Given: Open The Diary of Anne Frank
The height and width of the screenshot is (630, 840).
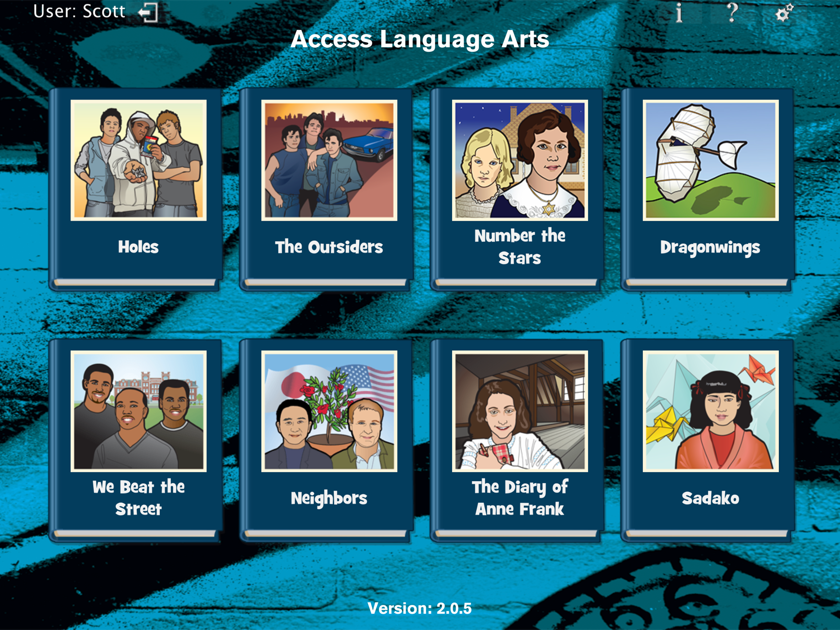Looking at the screenshot, I should pyautogui.click(x=517, y=441).
